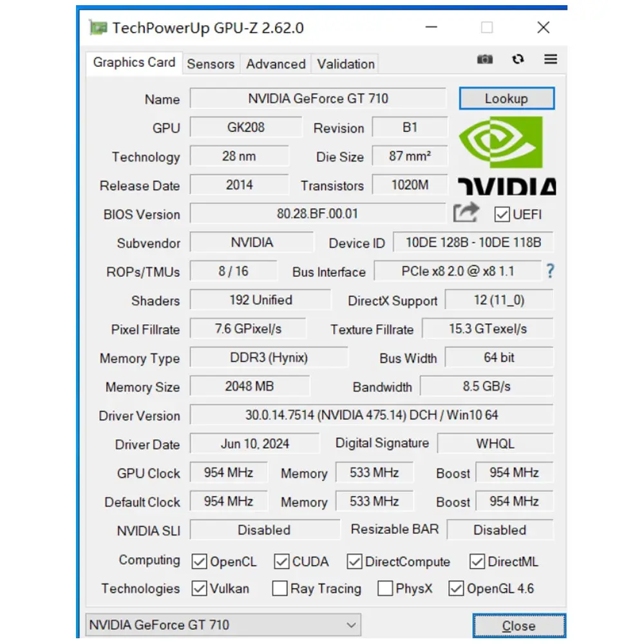Screen dimensions: 644x644
Task: Toggle the CUDA checkbox
Action: 281,562
